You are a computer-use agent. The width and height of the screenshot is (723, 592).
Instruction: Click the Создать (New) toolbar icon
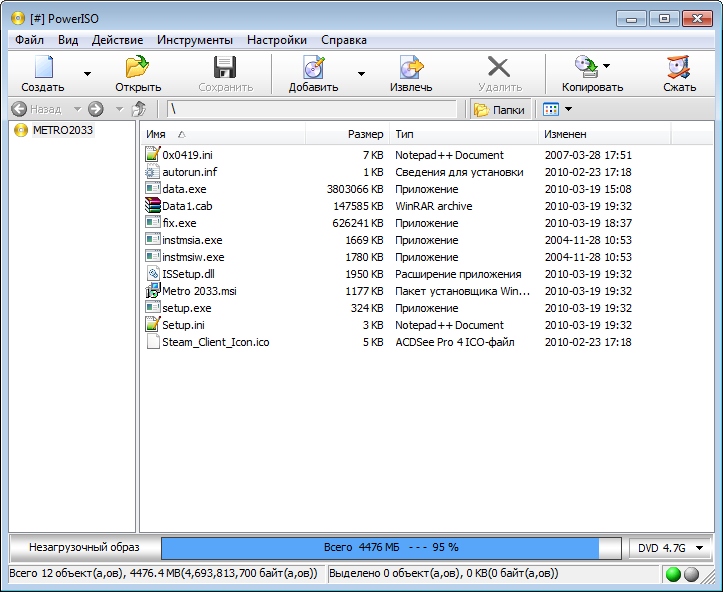[42, 68]
